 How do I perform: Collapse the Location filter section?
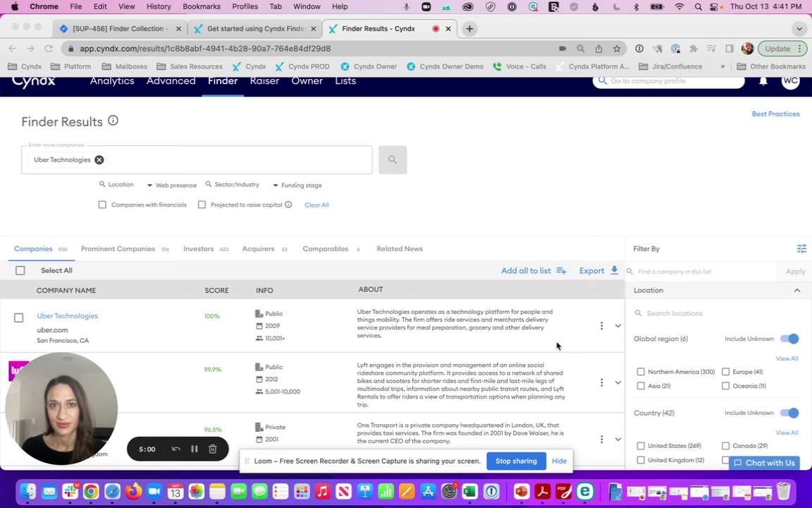pos(797,290)
